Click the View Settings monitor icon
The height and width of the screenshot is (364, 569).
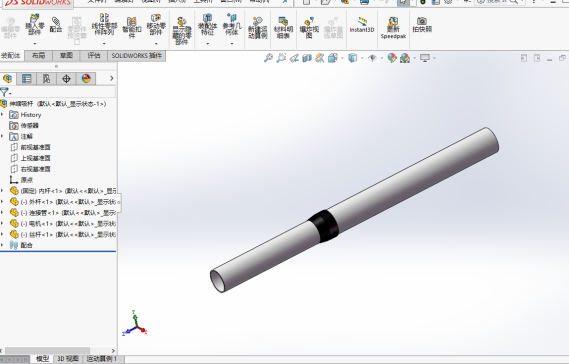tap(425, 58)
